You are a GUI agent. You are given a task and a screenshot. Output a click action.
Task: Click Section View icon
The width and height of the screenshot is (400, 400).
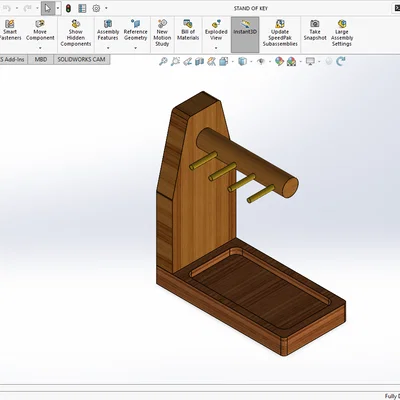coord(199,61)
